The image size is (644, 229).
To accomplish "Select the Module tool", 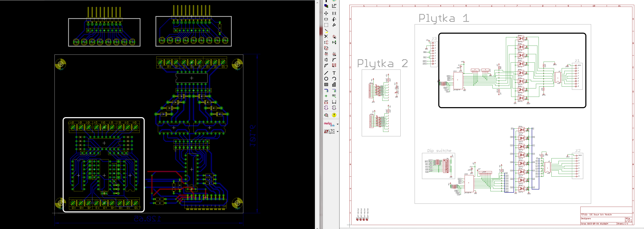I will (x=326, y=108).
